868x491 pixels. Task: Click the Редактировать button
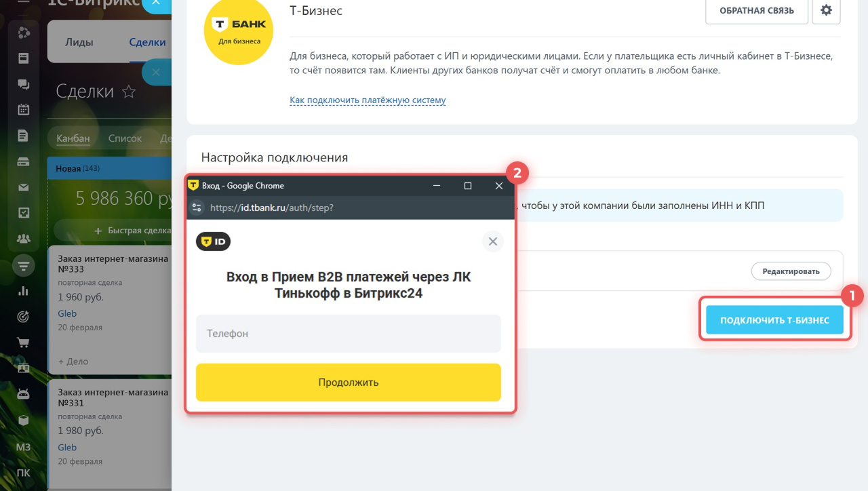(x=791, y=271)
